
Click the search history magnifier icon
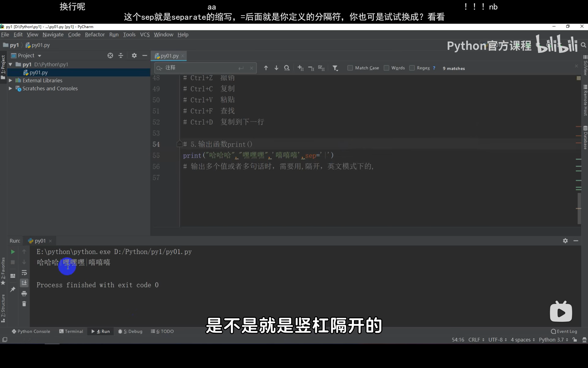point(159,68)
